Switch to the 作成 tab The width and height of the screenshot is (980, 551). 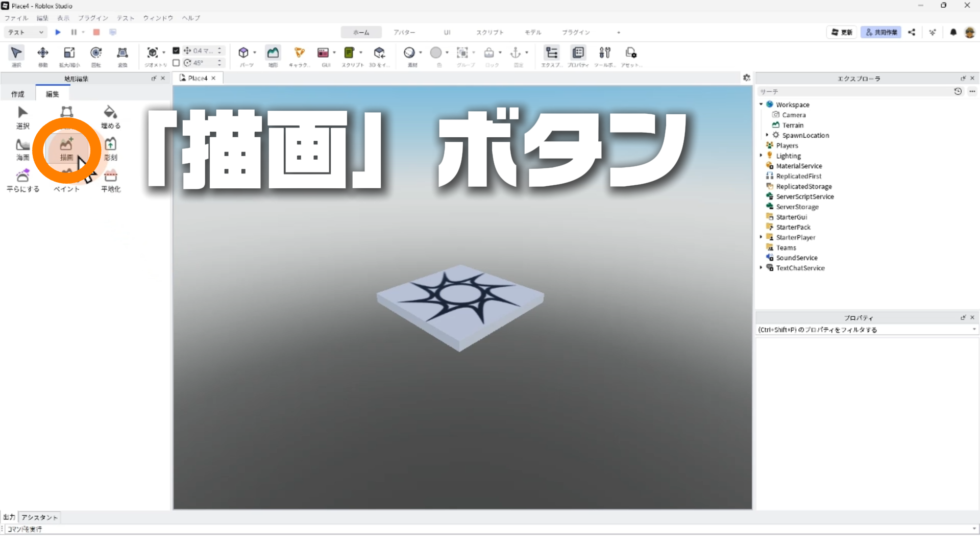(x=18, y=94)
